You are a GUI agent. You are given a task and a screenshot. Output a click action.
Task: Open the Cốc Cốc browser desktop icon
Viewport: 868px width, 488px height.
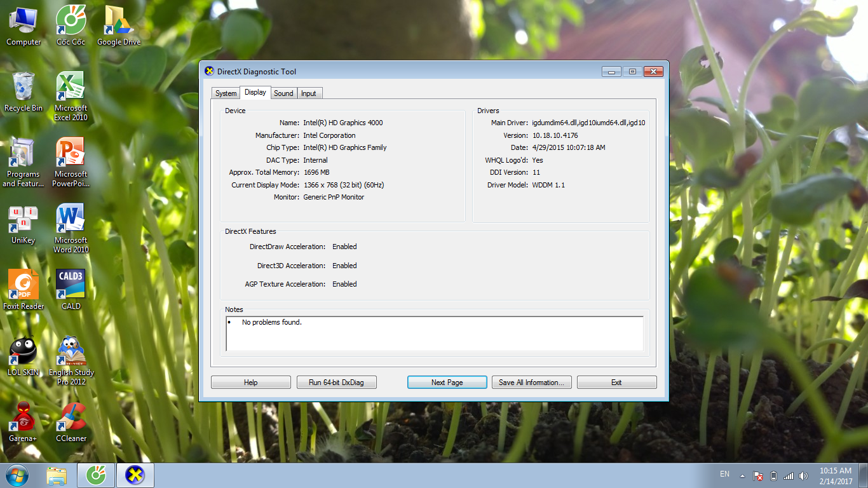[71, 21]
